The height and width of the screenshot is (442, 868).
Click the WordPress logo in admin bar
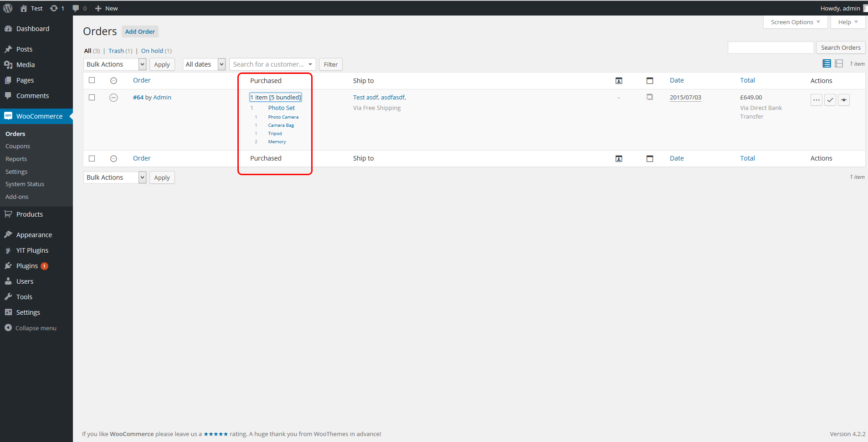pyautogui.click(x=8, y=8)
